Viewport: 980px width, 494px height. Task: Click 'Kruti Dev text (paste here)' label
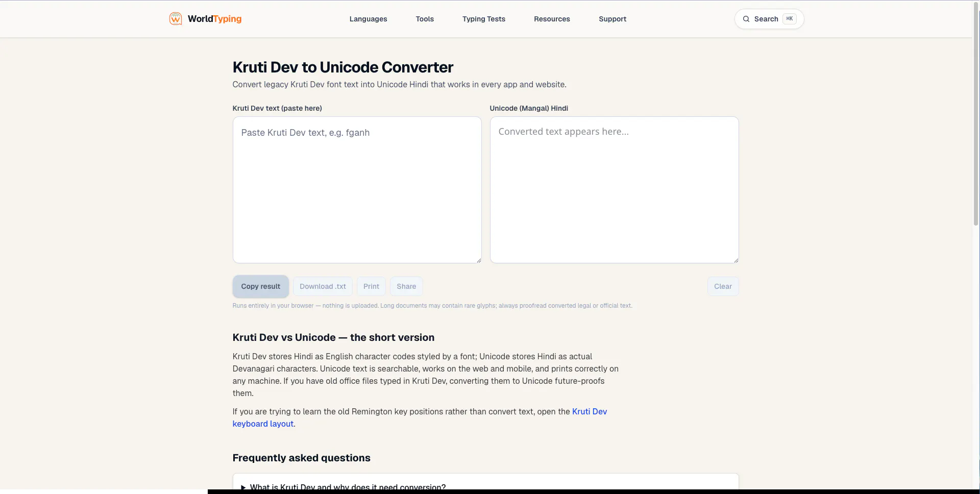(277, 108)
